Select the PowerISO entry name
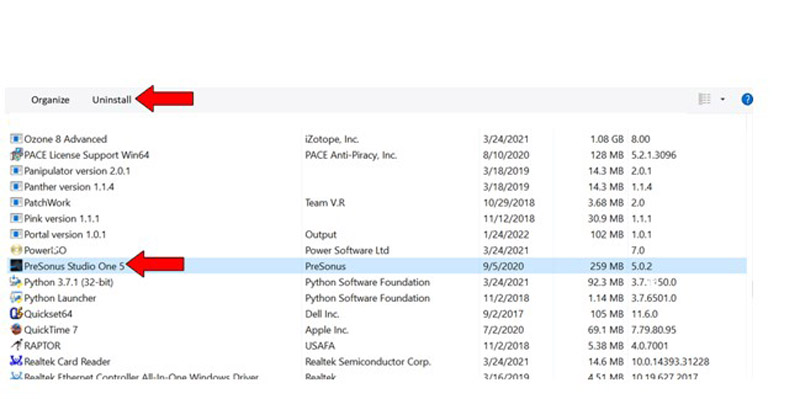Screen dimensions: 800x399 point(45,251)
